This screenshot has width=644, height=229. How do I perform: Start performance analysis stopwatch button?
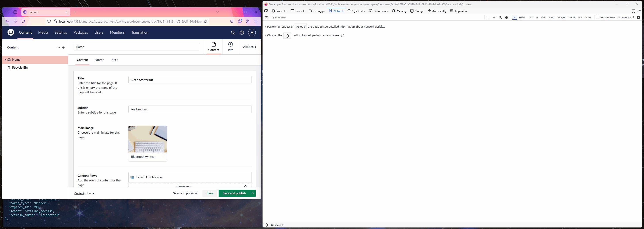[287, 36]
